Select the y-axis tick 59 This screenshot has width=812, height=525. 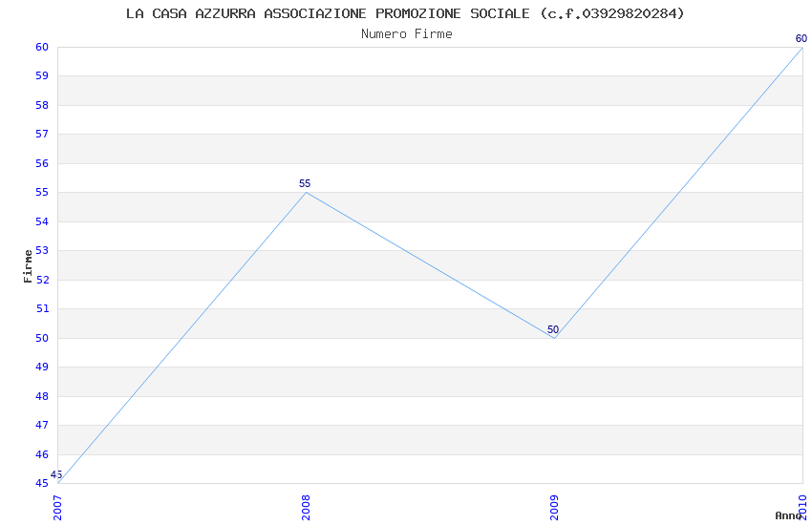pos(42,76)
